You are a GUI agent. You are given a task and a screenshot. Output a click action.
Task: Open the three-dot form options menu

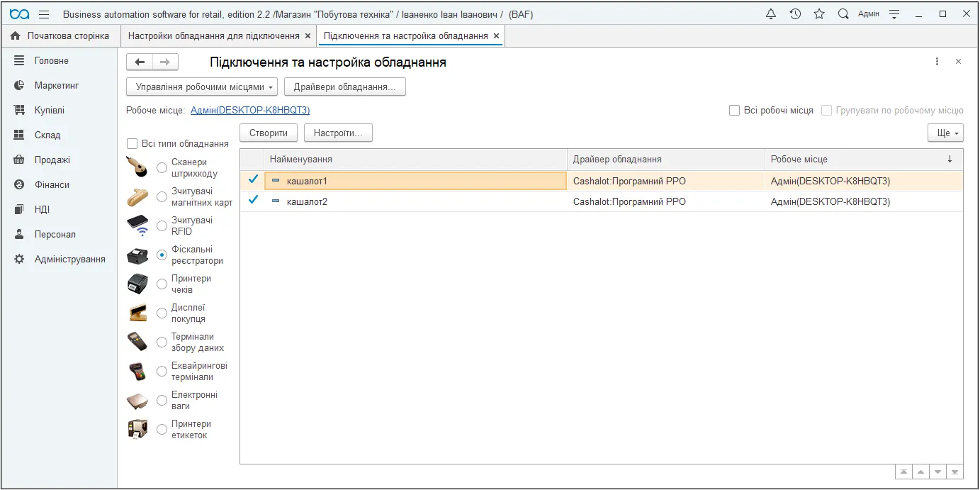937,62
